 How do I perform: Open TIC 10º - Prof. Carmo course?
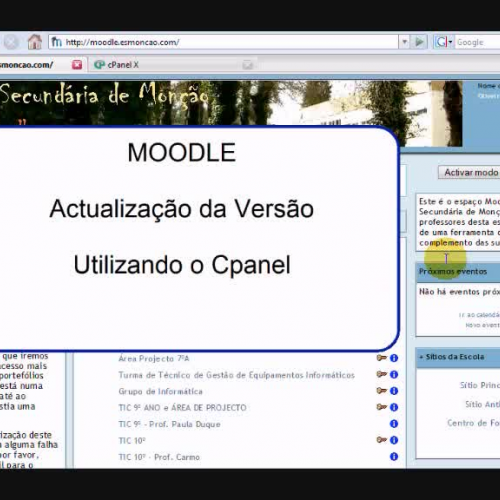[x=159, y=457]
